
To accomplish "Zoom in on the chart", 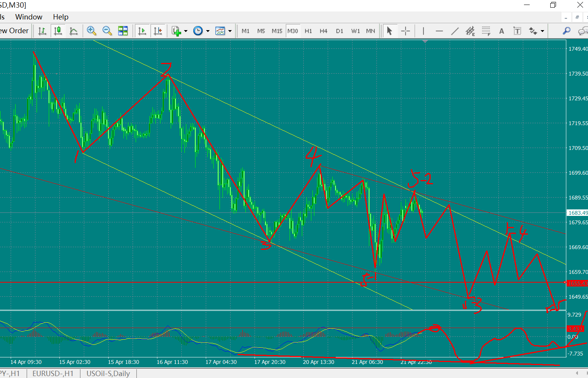I will click(x=91, y=31).
